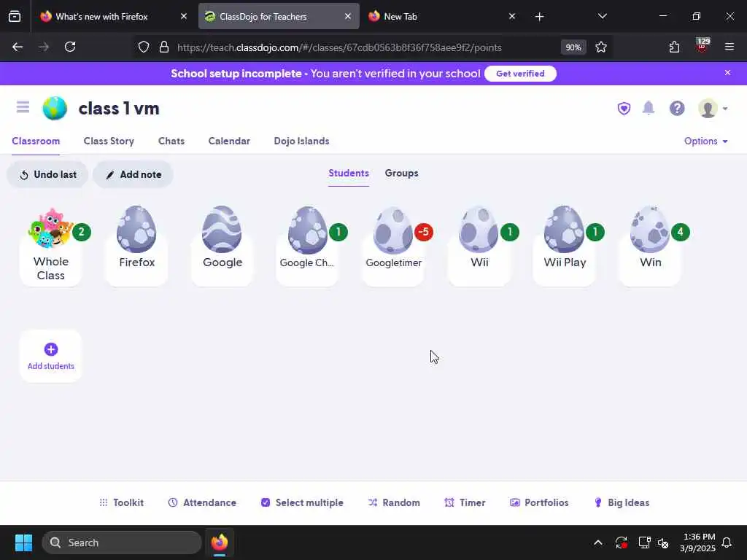Select the Firefox student egg
The width and height of the screenshot is (747, 560).
pos(136,246)
